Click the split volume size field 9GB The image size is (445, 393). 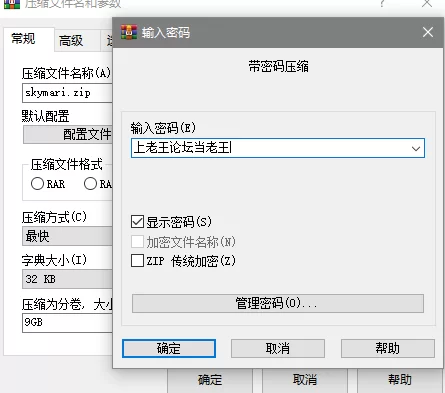[68, 322]
